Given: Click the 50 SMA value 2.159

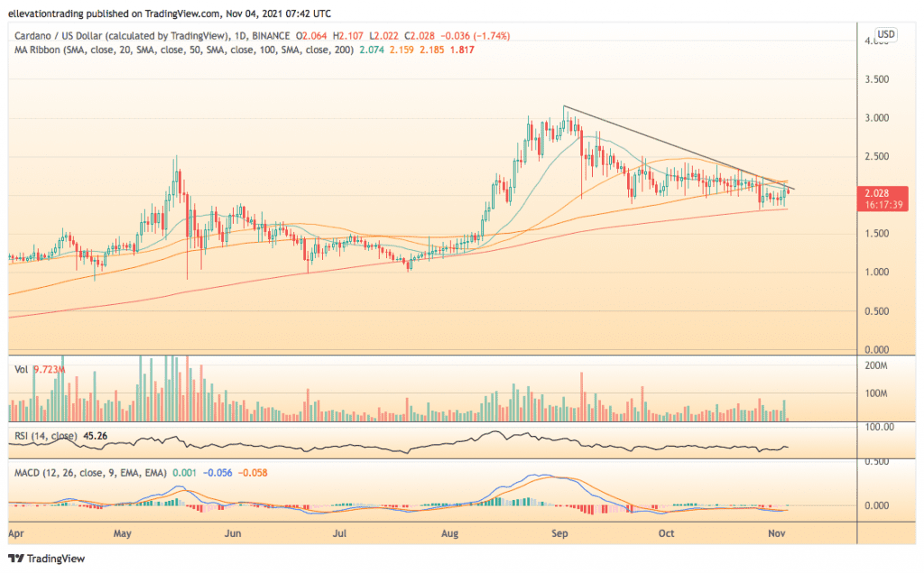Looking at the screenshot, I should tap(402, 51).
